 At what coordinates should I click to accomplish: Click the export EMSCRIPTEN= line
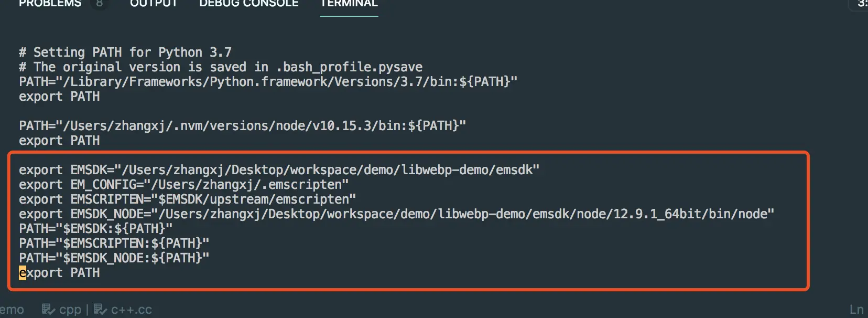[187, 199]
